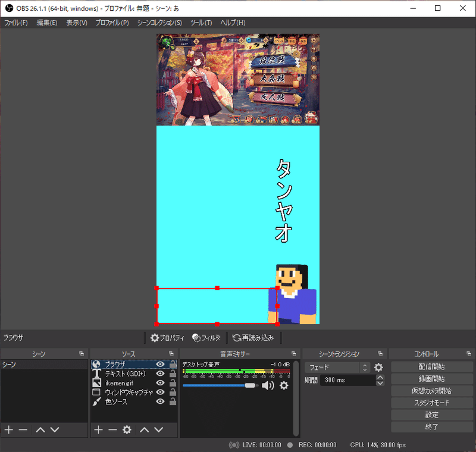Remove selected source with minus icon
The image size is (476, 452).
[x=112, y=429]
